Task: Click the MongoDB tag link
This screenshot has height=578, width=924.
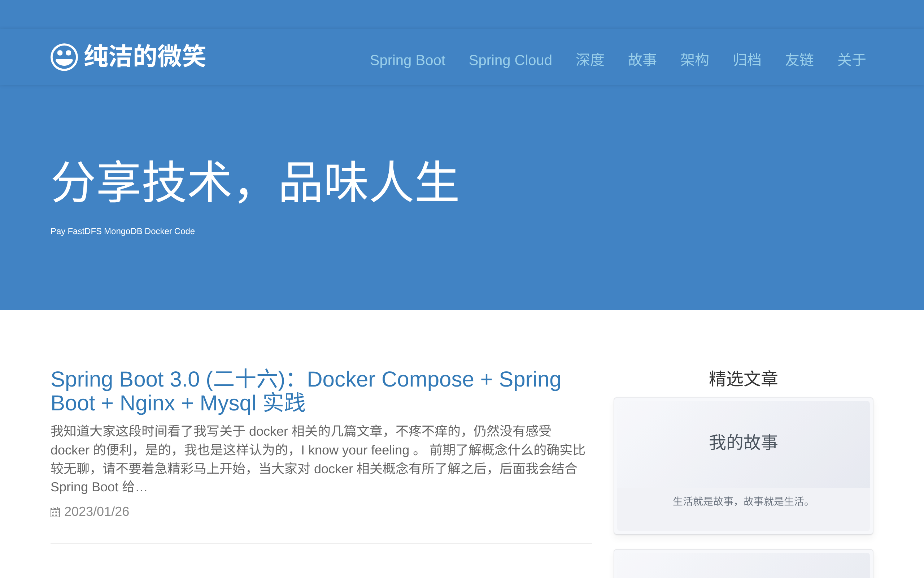Action: (x=123, y=231)
